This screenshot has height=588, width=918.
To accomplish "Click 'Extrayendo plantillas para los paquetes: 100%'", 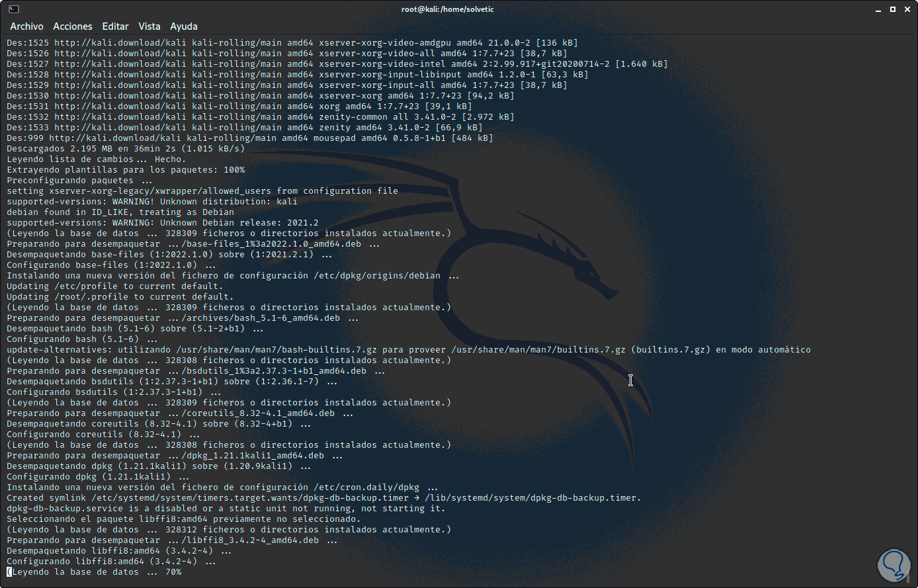I will (x=126, y=170).
